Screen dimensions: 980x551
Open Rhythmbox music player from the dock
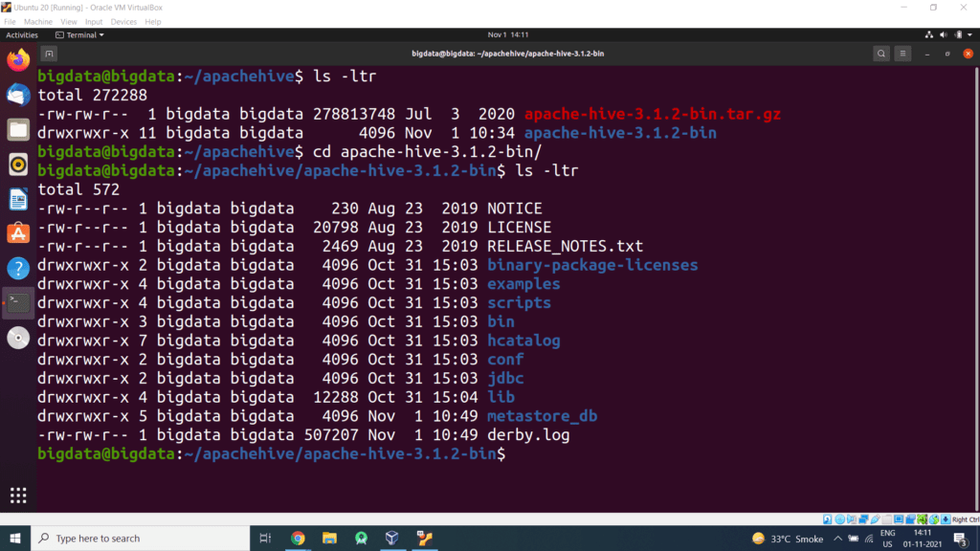coord(18,165)
